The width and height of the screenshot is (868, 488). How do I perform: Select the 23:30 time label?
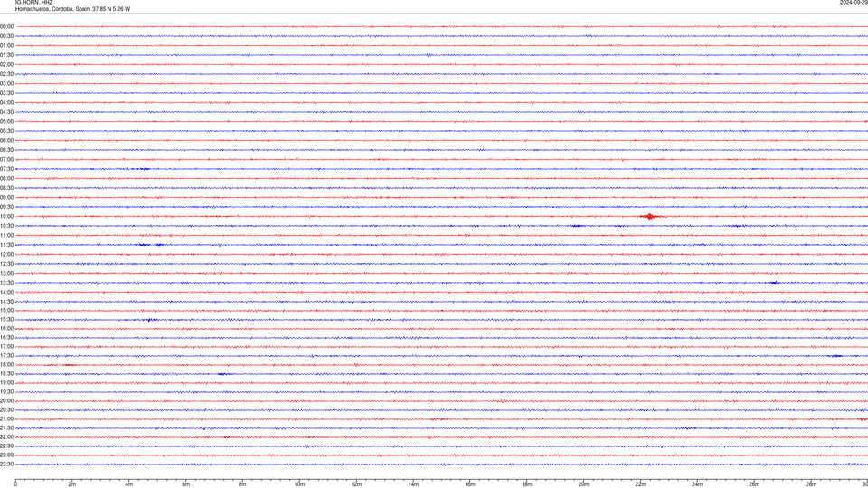click(6, 465)
